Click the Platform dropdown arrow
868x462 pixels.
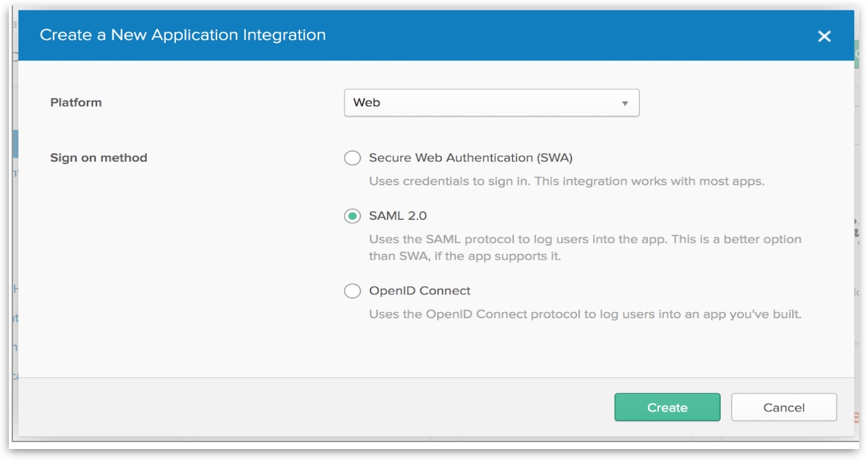pyautogui.click(x=625, y=103)
